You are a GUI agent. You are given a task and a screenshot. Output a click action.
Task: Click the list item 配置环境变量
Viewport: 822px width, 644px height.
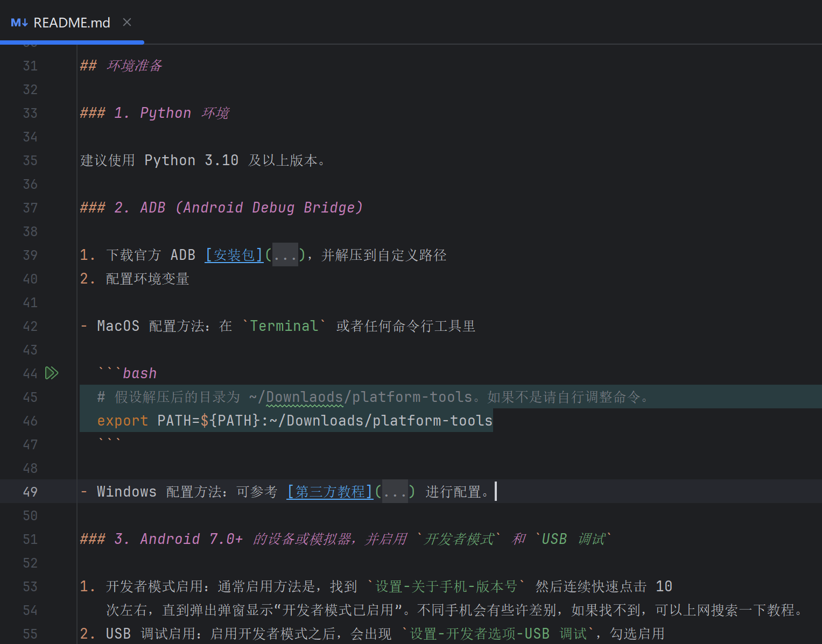click(147, 279)
